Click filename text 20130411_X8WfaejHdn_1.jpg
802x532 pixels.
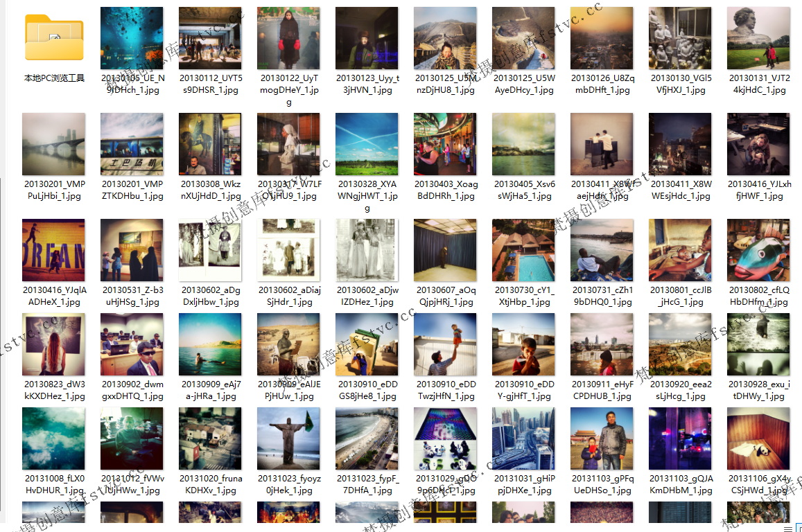click(603, 190)
